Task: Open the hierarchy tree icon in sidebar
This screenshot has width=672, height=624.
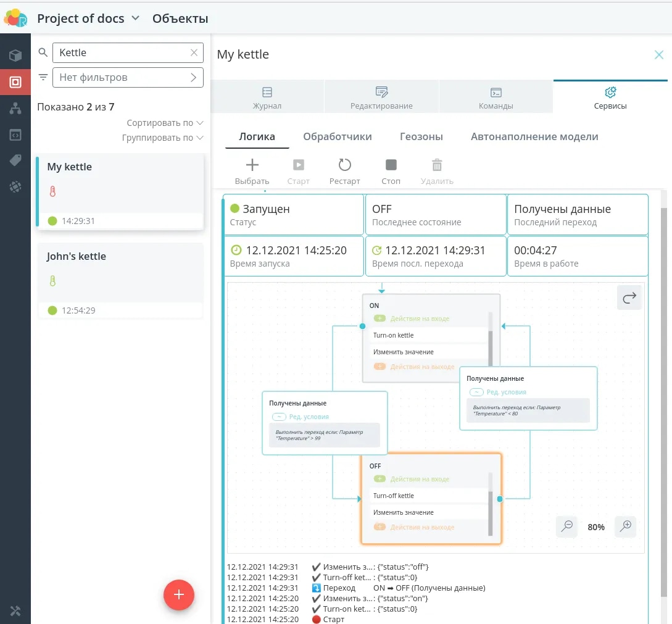Action: coord(15,109)
